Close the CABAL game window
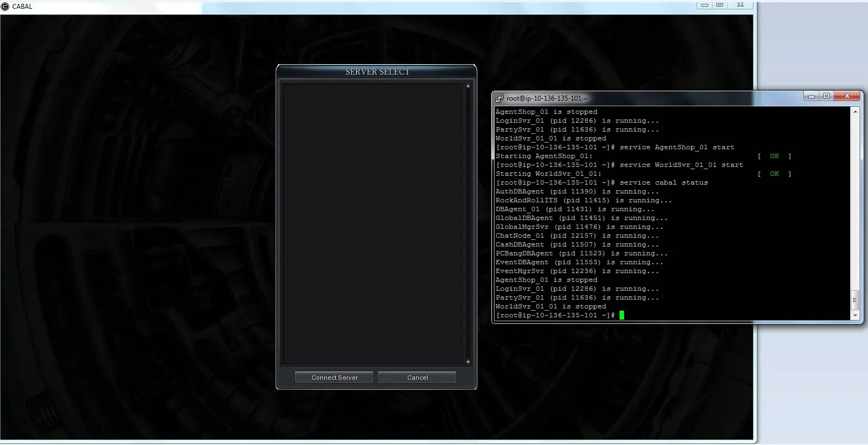Image resolution: width=868 pixels, height=445 pixels. pos(740,4)
